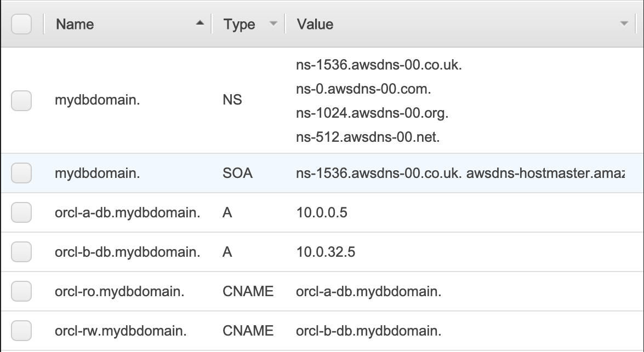Check the box for orcl-b-db.mydbdomain.
Screen dimensions: 644x352
[x=21, y=252]
